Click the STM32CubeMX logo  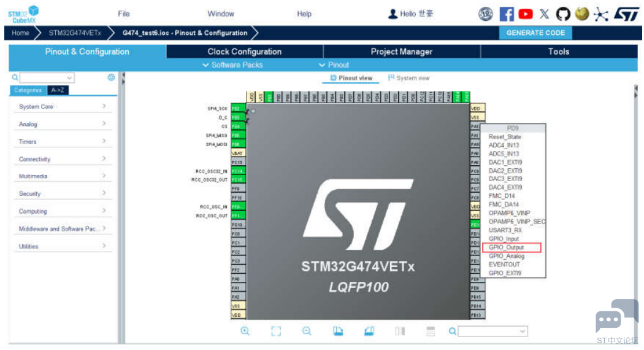point(24,15)
